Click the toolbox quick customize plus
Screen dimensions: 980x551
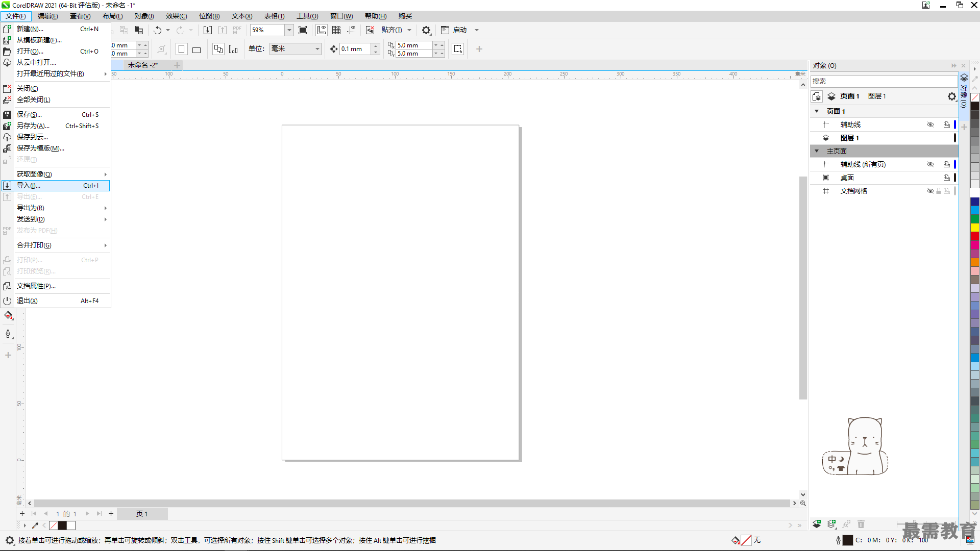click(x=8, y=355)
